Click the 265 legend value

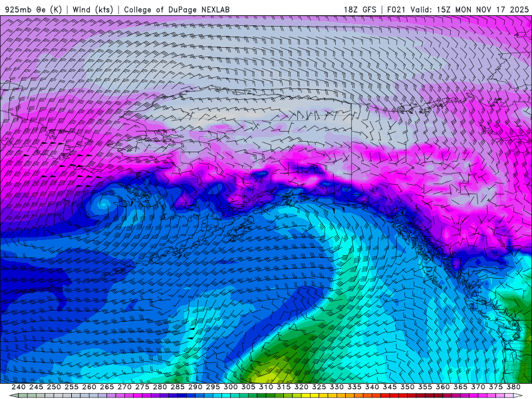pos(106,387)
